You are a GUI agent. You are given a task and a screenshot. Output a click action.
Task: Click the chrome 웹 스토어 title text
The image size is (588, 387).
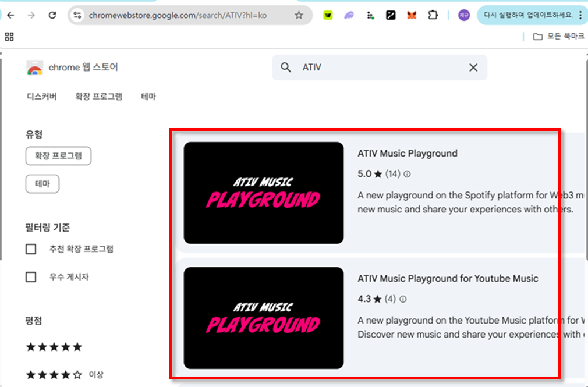(83, 68)
